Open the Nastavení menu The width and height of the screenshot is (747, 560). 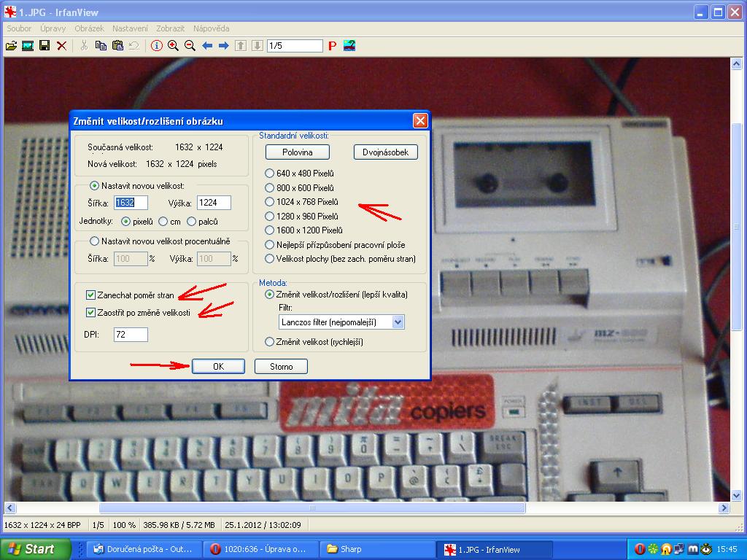click(x=130, y=28)
